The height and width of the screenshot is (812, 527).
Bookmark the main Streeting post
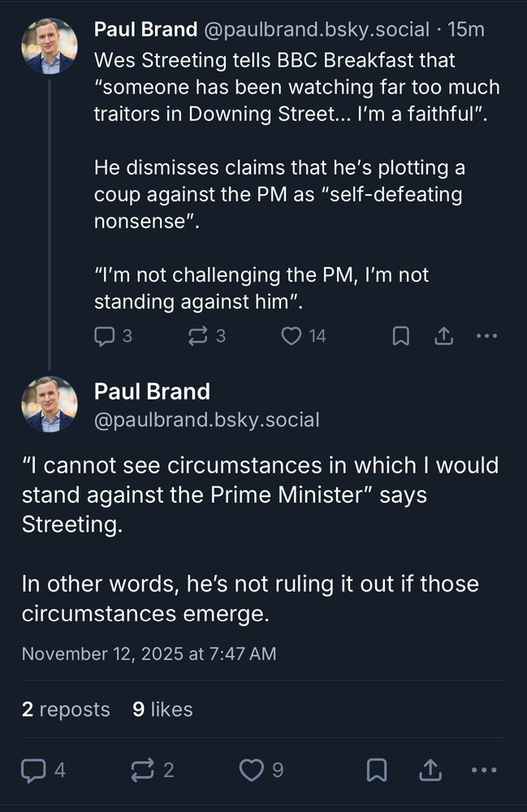377,769
